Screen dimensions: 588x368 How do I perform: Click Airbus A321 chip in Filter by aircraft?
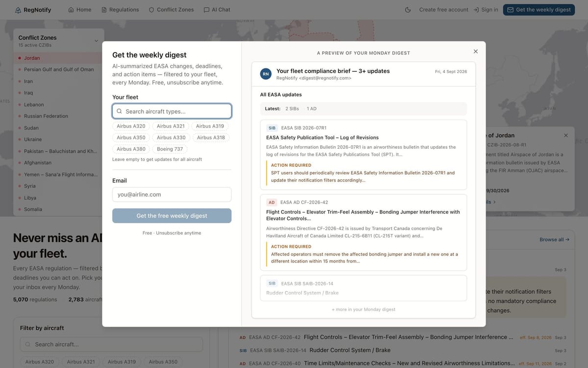pyautogui.click(x=81, y=362)
